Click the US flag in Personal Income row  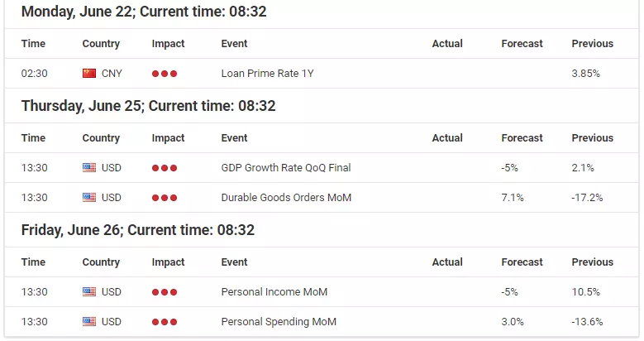tap(89, 292)
